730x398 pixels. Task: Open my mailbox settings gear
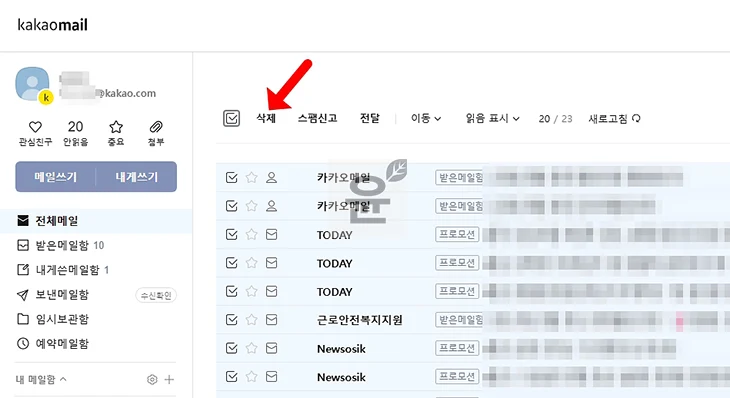[x=152, y=379]
